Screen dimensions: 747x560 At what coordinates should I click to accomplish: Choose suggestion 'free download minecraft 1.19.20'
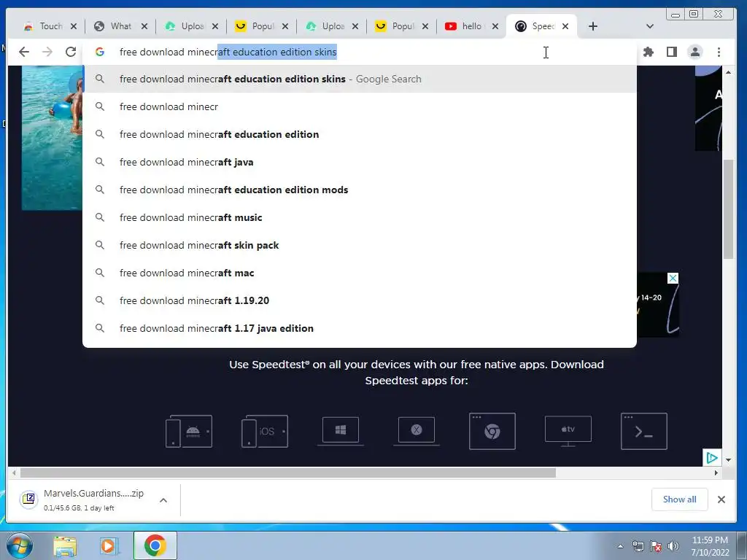coord(359,300)
